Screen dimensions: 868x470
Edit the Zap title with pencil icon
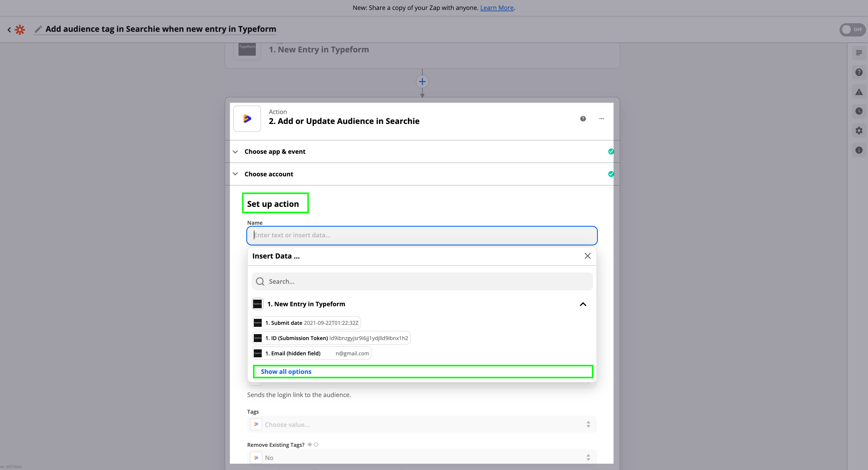(x=38, y=29)
